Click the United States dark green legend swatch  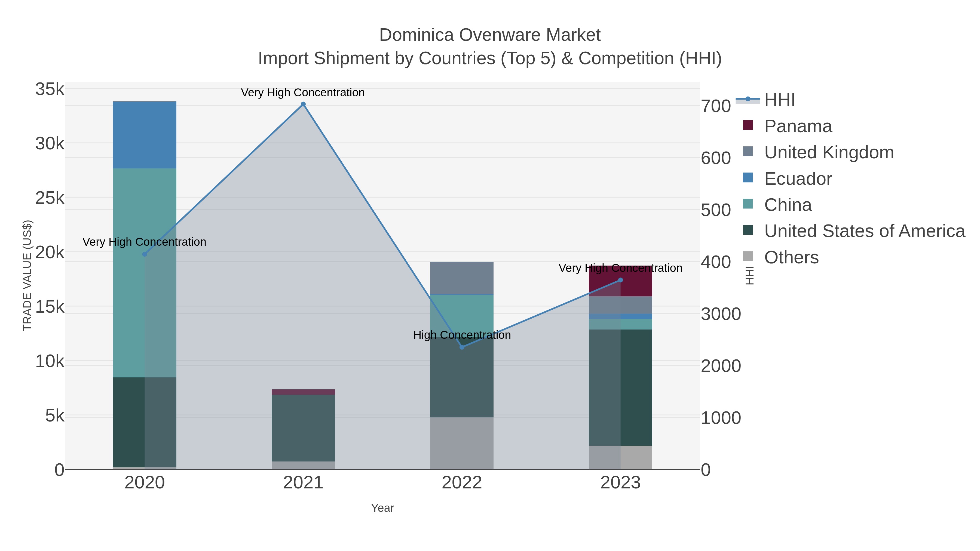tap(748, 230)
